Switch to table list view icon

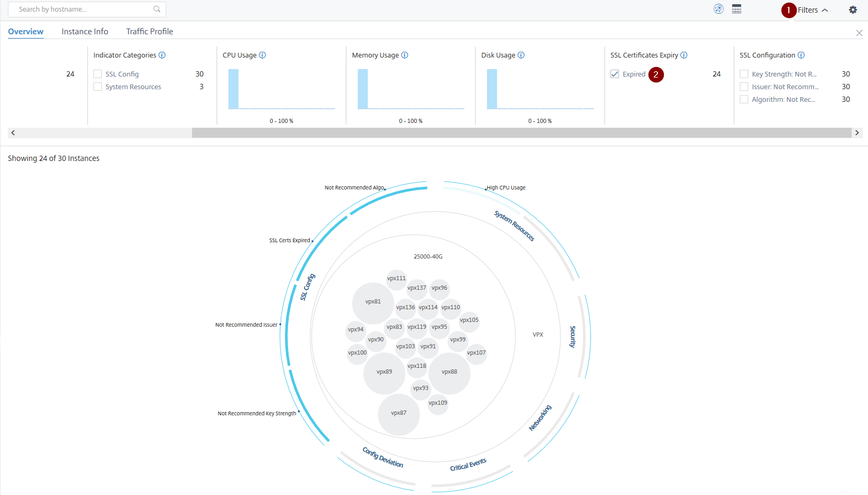click(737, 9)
